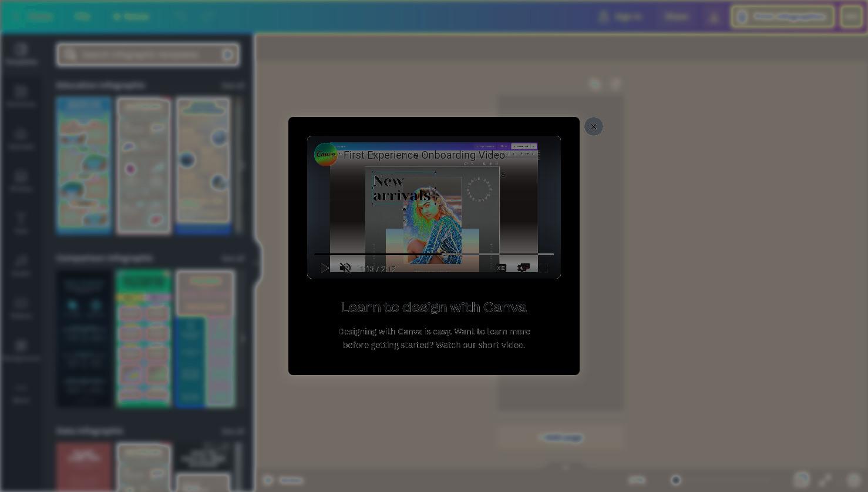
Task: Play the onboarding video
Action: (x=325, y=268)
